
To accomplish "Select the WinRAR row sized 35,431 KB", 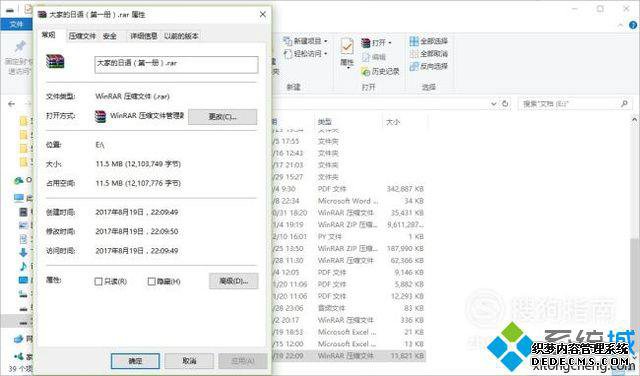I will (349, 213).
